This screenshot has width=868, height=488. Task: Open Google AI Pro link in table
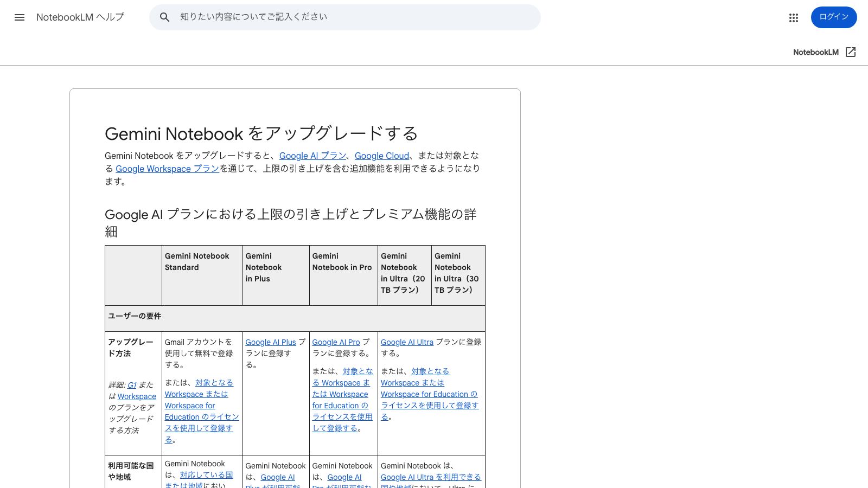pyautogui.click(x=336, y=342)
